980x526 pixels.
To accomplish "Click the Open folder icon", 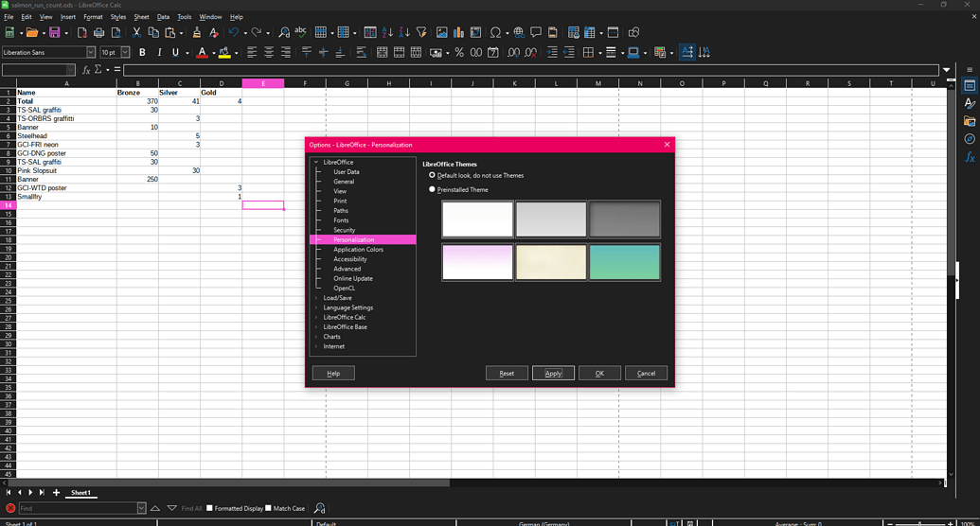I will point(32,32).
